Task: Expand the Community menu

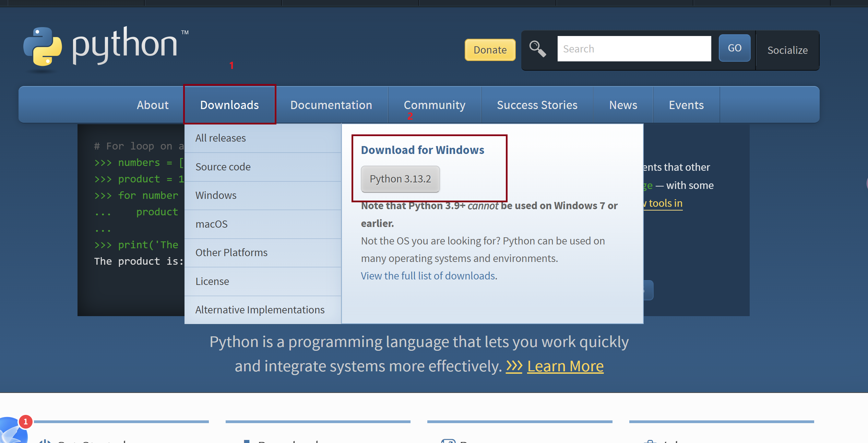Action: (x=435, y=105)
